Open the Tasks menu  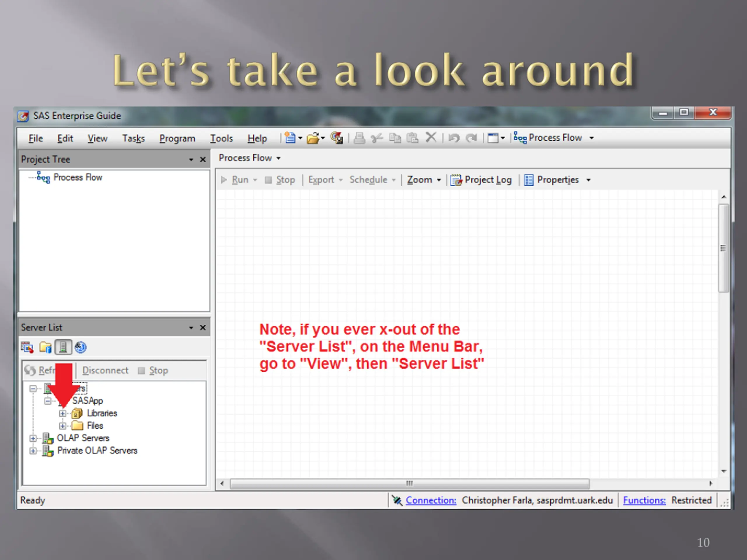[x=133, y=139]
